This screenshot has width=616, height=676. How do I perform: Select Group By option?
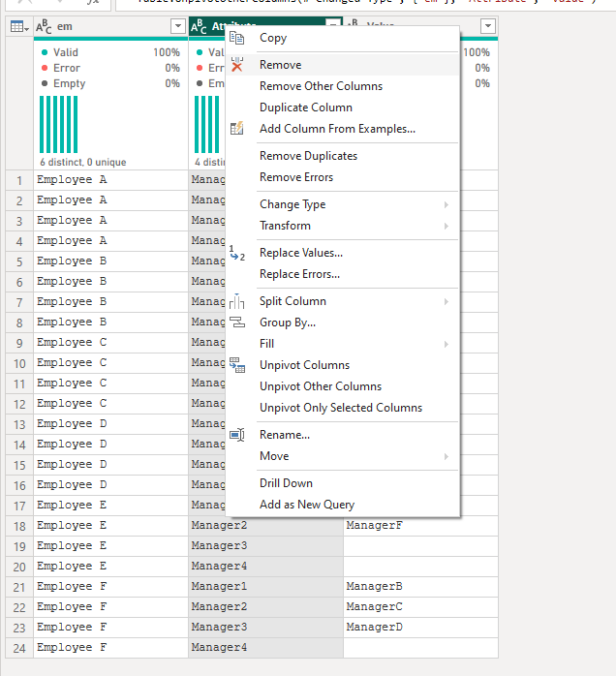(x=343, y=323)
